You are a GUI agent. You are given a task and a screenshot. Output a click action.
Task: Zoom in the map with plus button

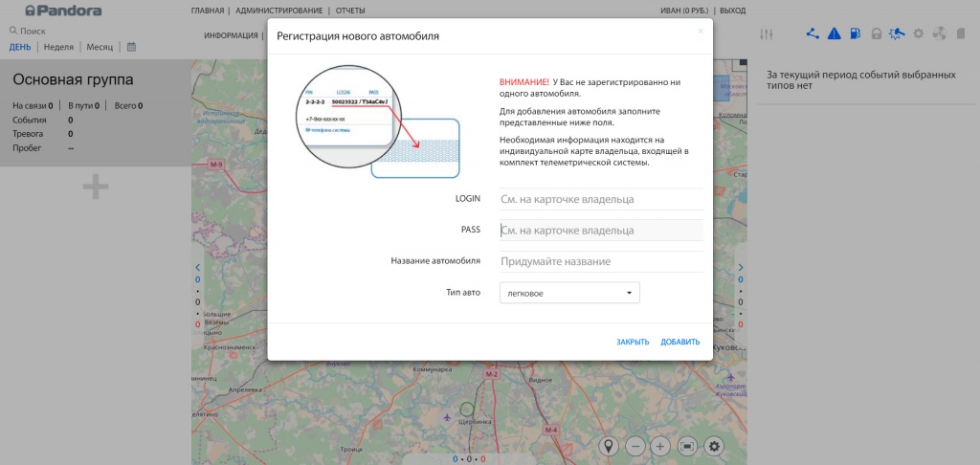click(660, 446)
